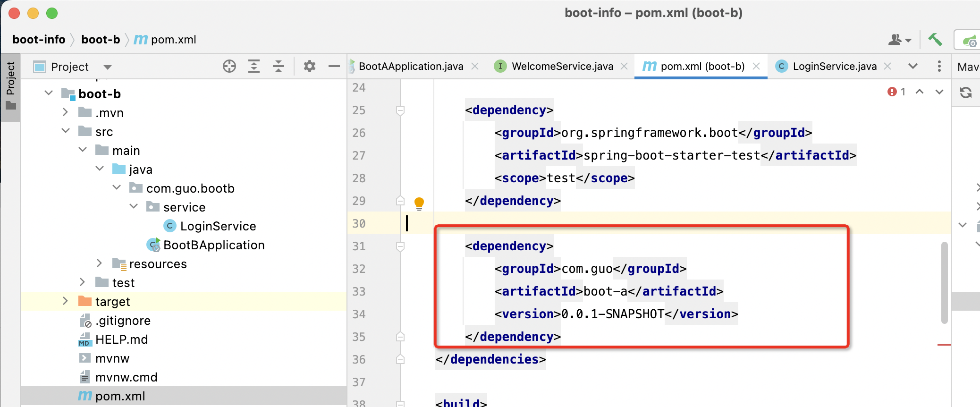Image resolution: width=980 pixels, height=407 pixels.
Task: Open Project panel settings gear
Action: (309, 66)
